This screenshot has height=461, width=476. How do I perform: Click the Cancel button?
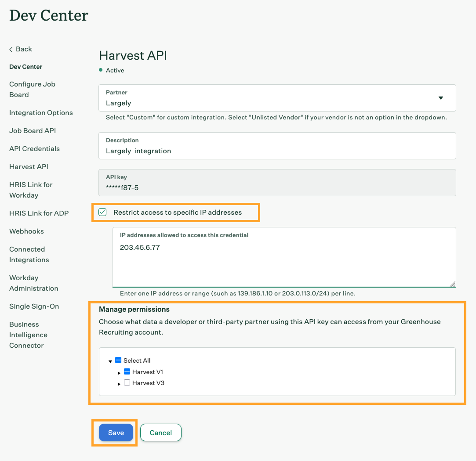point(160,432)
